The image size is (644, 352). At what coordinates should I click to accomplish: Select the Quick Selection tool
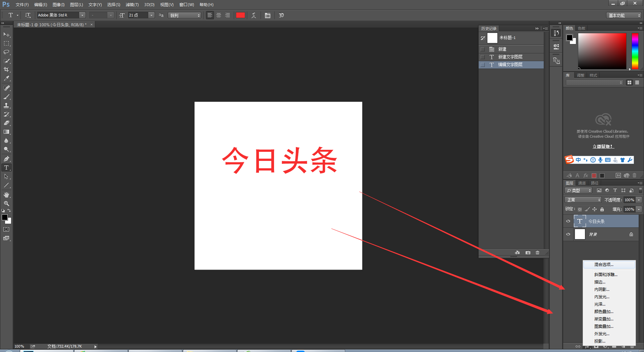click(x=6, y=61)
